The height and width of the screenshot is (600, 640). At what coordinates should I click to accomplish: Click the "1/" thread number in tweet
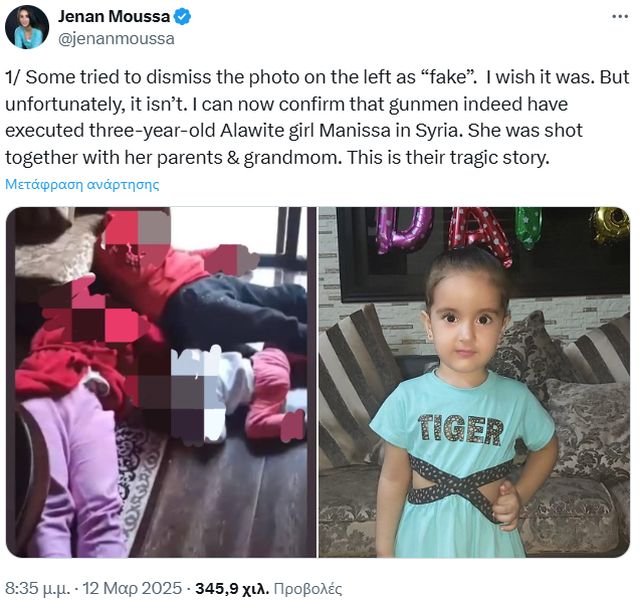tap(14, 79)
